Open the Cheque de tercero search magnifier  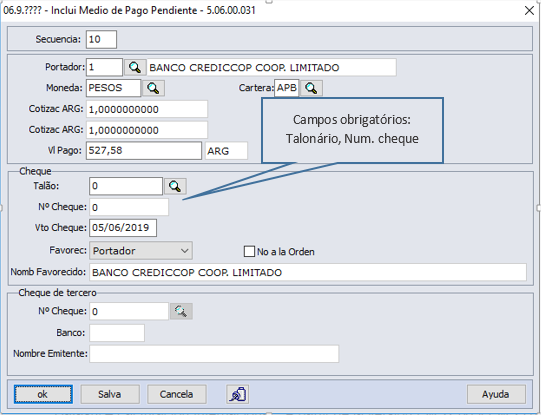click(181, 312)
